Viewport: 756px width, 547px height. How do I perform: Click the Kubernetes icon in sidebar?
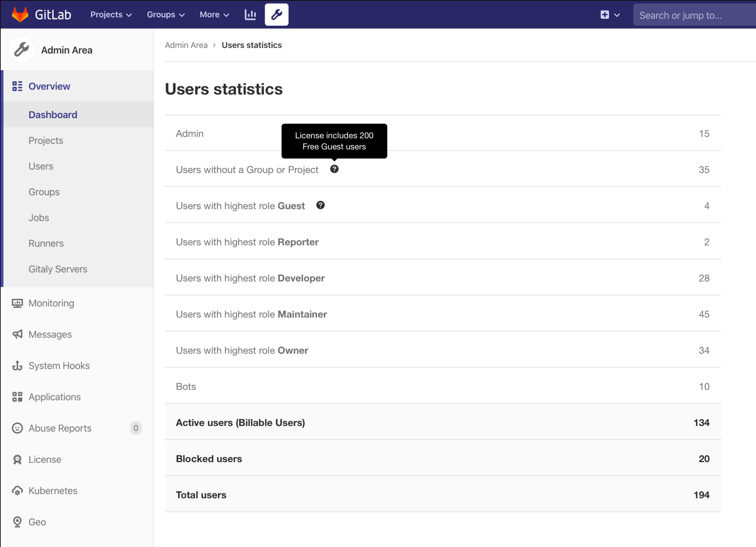(17, 490)
